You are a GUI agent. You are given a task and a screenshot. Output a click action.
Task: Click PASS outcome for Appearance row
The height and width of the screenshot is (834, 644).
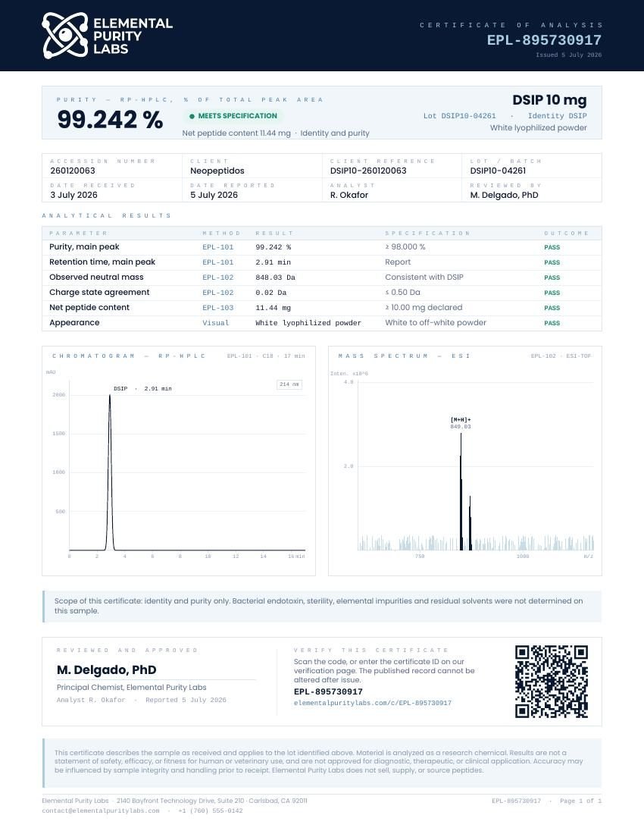[552, 323]
